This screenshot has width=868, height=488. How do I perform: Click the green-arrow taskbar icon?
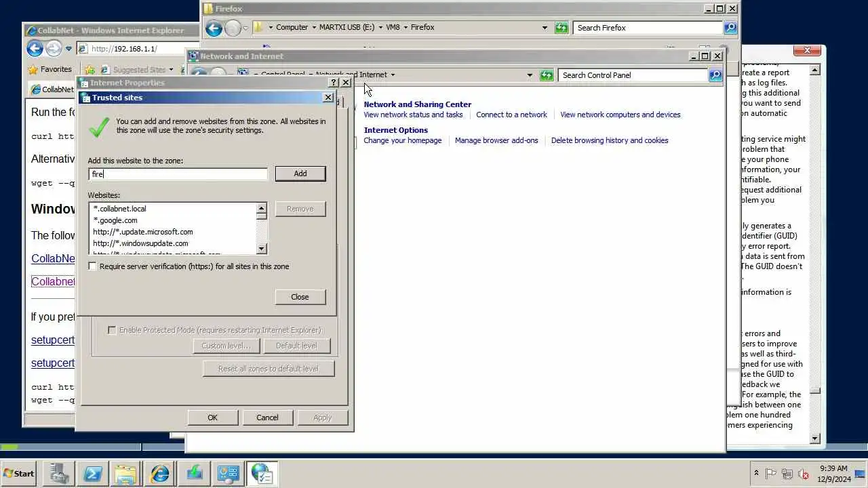coord(195,473)
